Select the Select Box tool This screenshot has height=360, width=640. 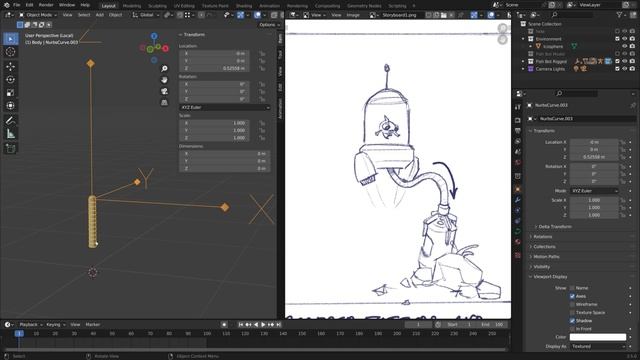coord(11,39)
